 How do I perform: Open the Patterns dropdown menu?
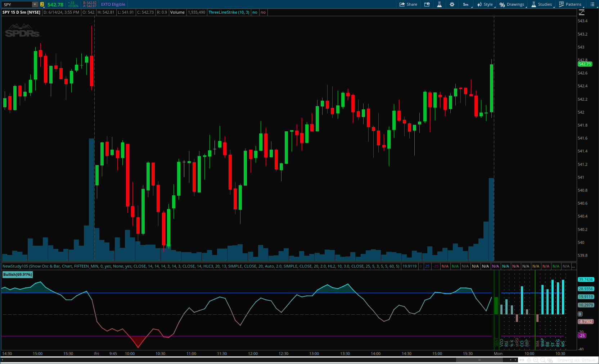tap(571, 4)
